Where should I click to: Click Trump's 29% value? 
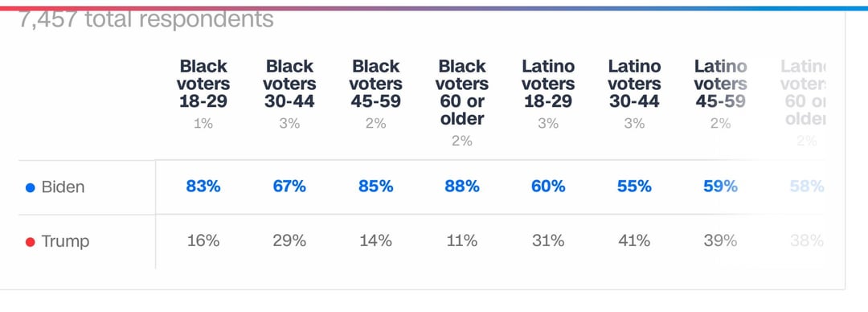[289, 241]
